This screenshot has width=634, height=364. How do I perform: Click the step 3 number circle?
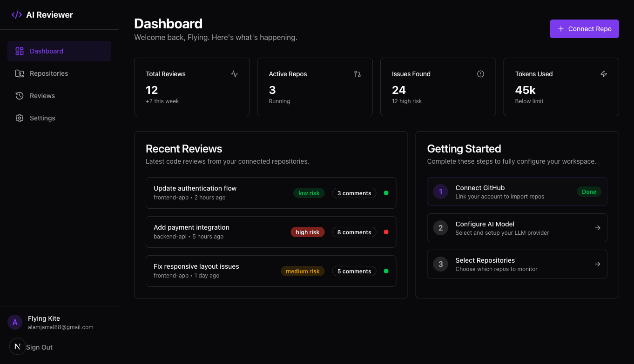(x=440, y=264)
